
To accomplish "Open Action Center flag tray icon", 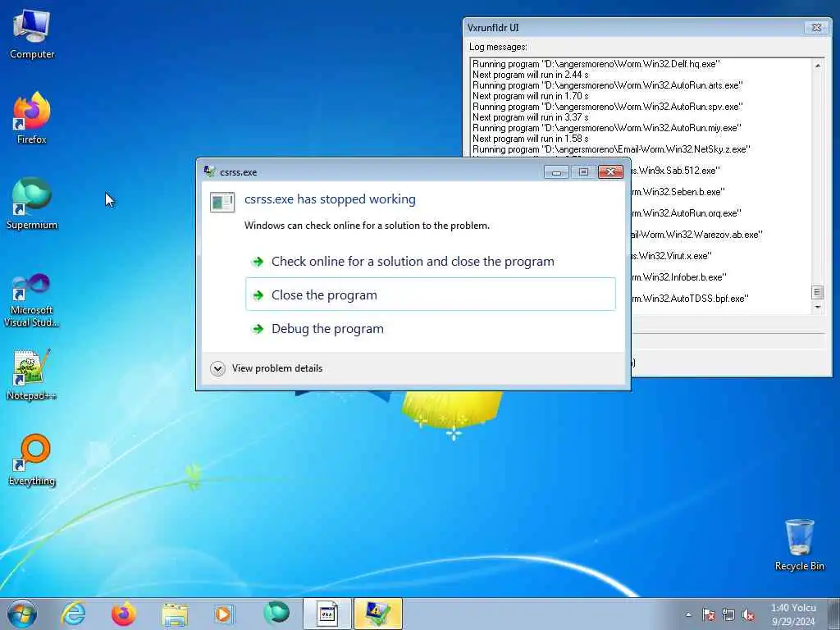I will tap(709, 614).
